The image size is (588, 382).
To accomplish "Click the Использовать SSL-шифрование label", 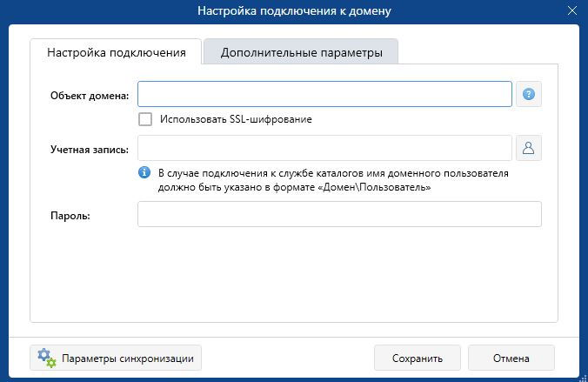I will [236, 119].
